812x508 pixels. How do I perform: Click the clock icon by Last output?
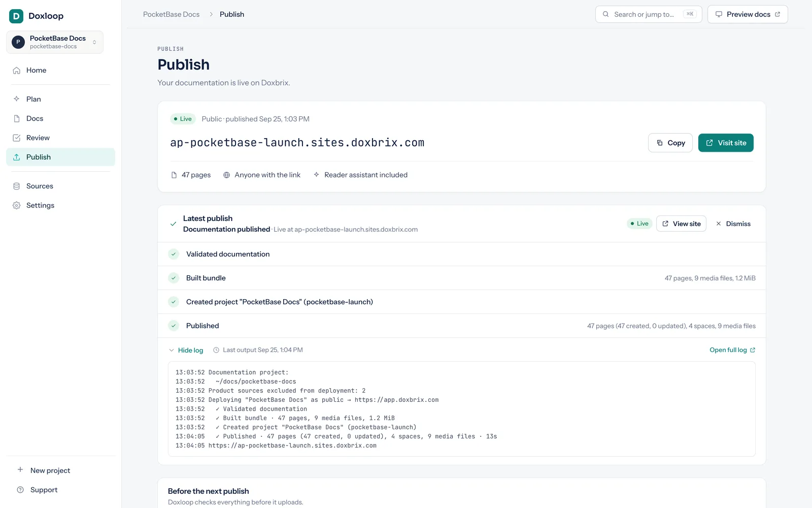pyautogui.click(x=216, y=350)
